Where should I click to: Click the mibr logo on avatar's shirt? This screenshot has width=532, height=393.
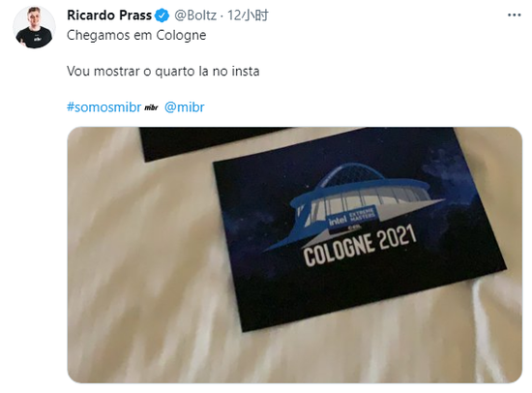coord(37,38)
